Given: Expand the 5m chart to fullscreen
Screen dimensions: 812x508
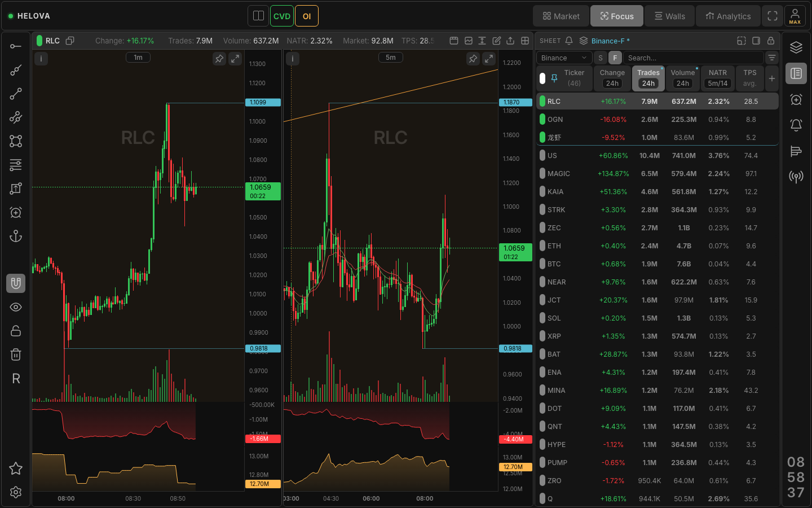Looking at the screenshot, I should pos(489,58).
